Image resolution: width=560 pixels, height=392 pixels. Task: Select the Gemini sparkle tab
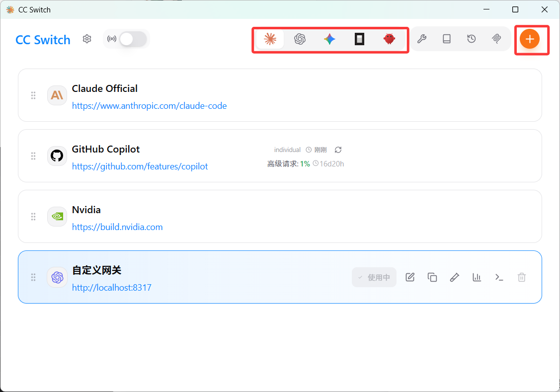329,39
